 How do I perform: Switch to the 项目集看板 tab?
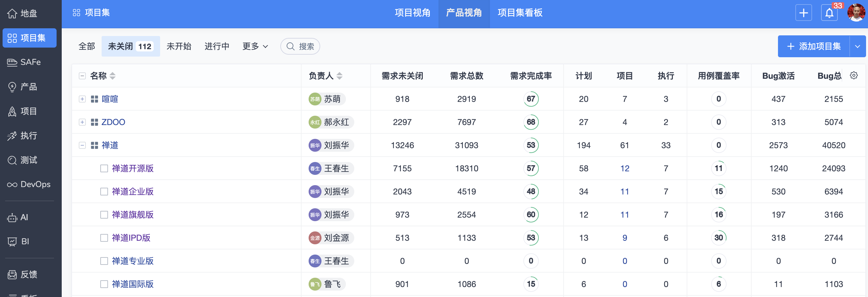[520, 13]
